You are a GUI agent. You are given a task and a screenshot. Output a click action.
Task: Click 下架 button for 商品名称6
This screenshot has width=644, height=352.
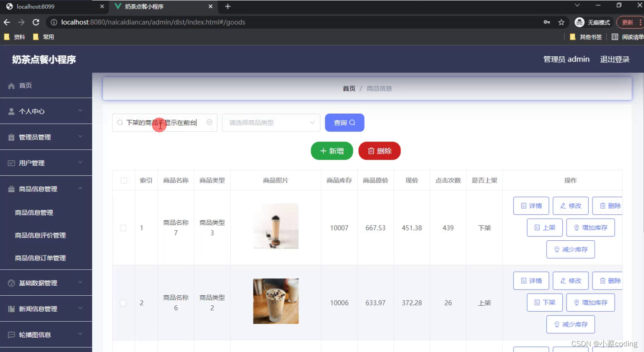pos(545,302)
